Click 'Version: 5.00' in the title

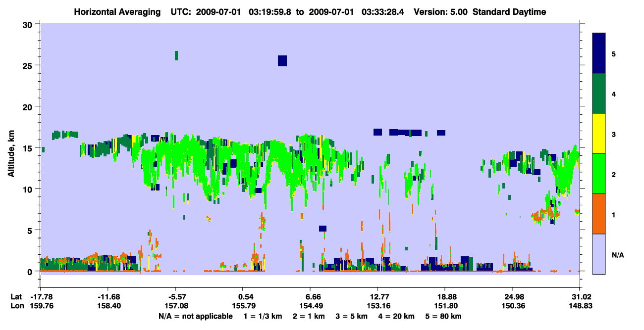[x=441, y=12]
